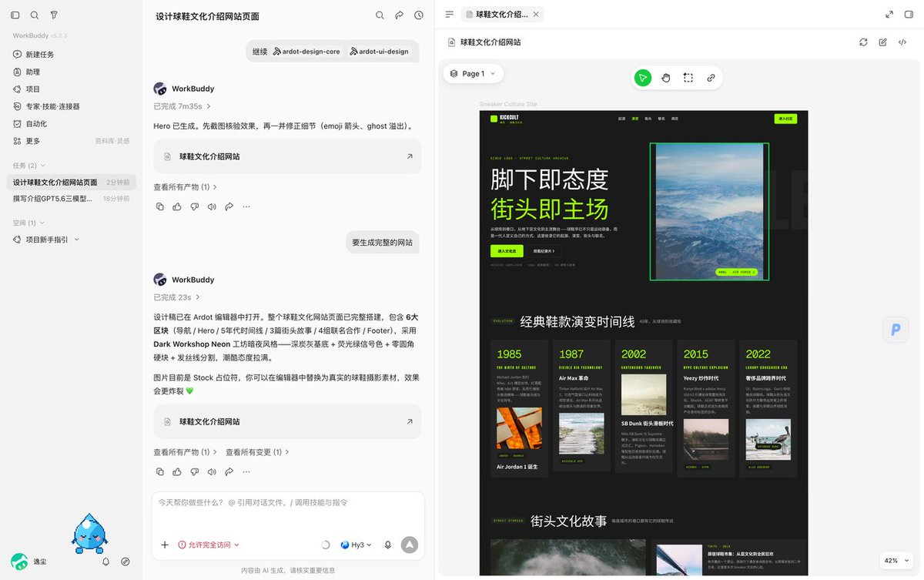The width and height of the screenshot is (924, 580).
Task: Click 查看所有变更 (1) link
Action: (257, 452)
